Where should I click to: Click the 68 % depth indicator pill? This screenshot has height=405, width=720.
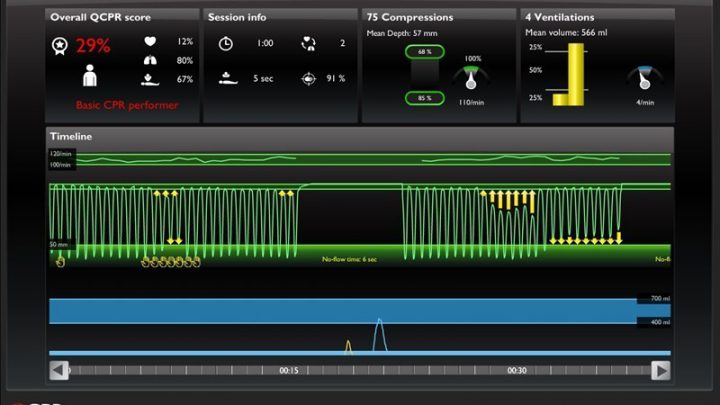[x=425, y=52]
